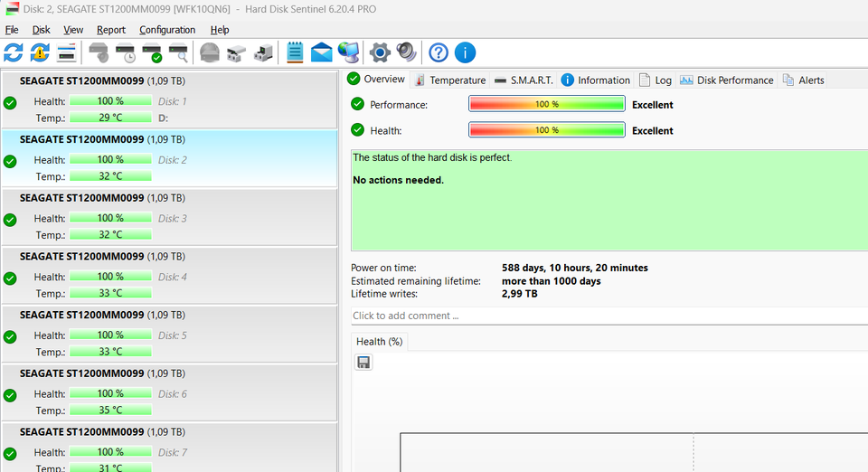Click the disk with magnifying glass toolbar icon
The image size is (868, 472).
179,52
